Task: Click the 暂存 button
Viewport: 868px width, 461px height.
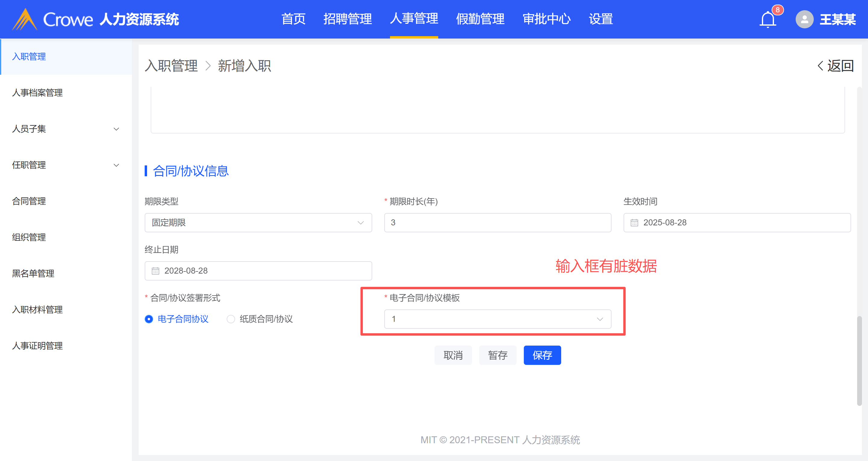Action: tap(497, 355)
